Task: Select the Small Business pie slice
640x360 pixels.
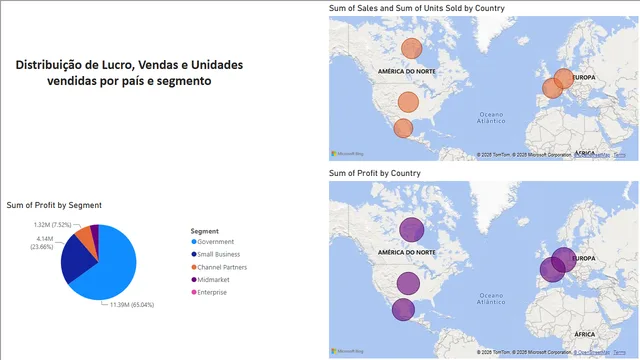Action: click(x=78, y=260)
